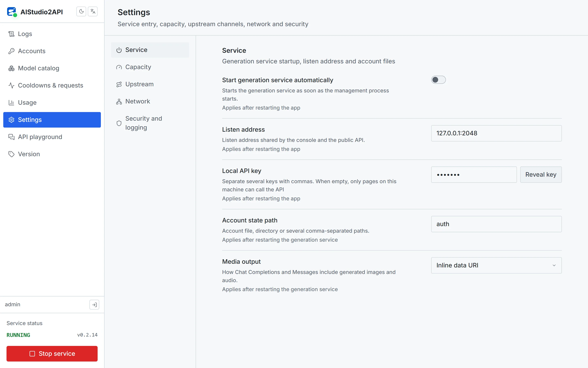Open the Upstream settings tab

[150, 84]
